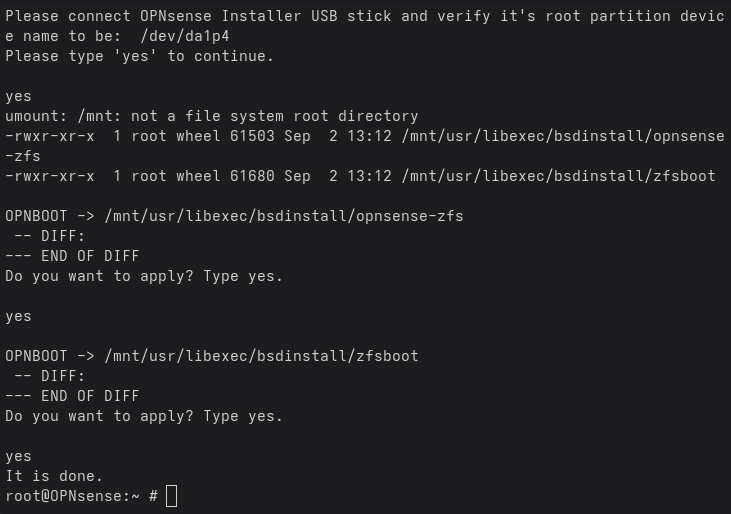Click the 61680 file size value
This screenshot has height=514, width=731.
[x=252, y=176]
